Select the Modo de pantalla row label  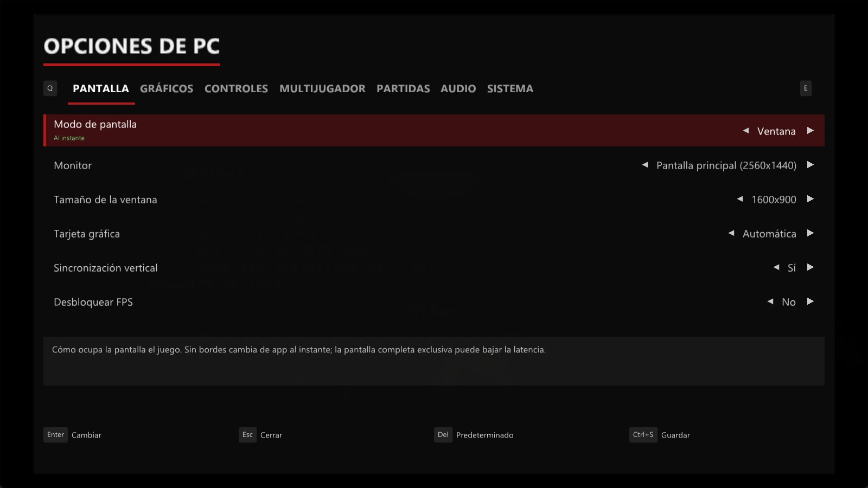pos(95,124)
